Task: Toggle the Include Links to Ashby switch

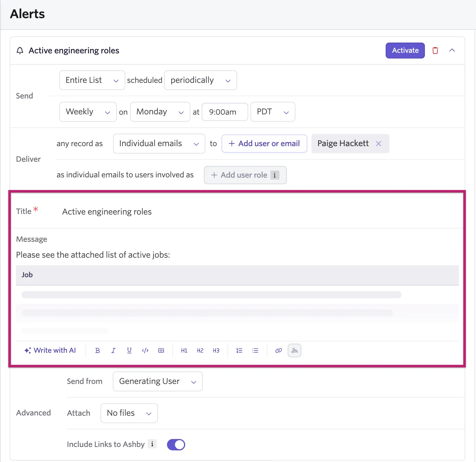Action: (x=176, y=444)
